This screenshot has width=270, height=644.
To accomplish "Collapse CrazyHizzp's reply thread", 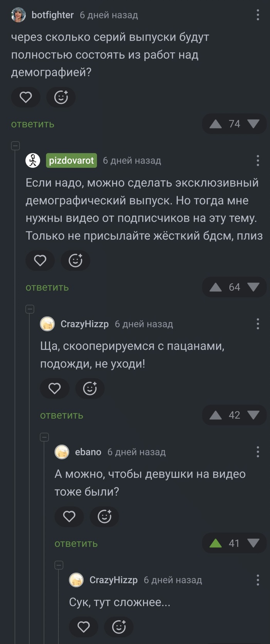I will (x=29, y=309).
